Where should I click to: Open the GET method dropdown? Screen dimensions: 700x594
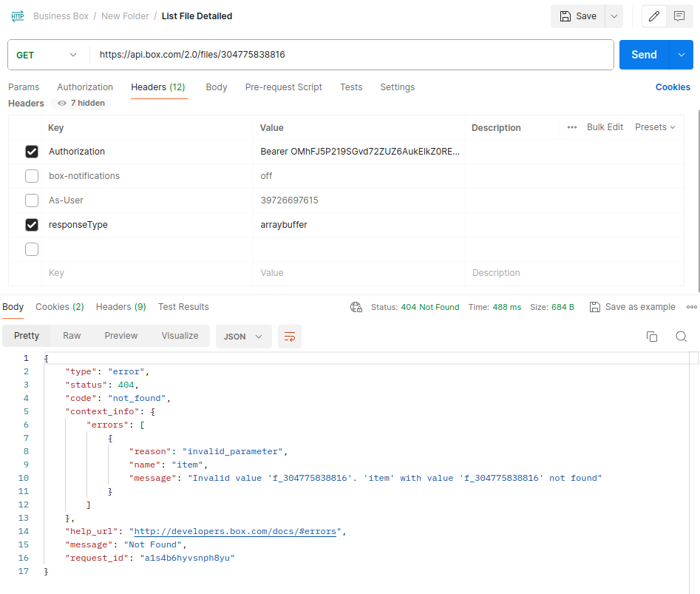(x=47, y=55)
